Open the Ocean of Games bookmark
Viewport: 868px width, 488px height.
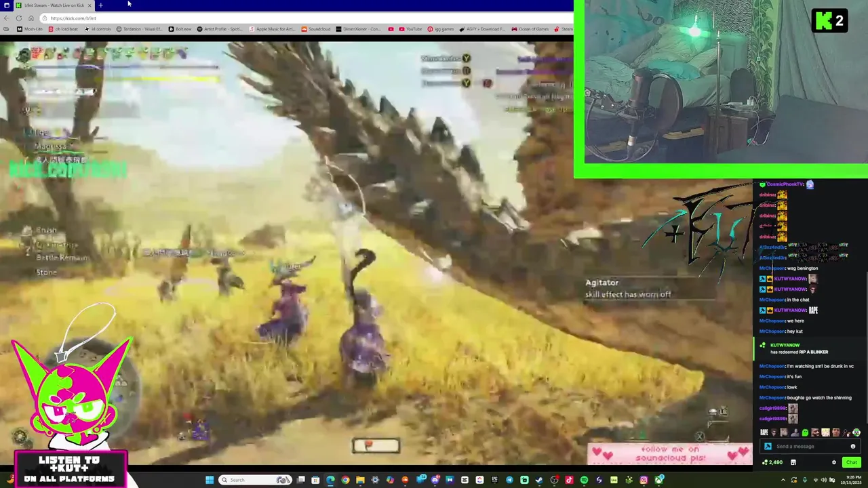530,29
